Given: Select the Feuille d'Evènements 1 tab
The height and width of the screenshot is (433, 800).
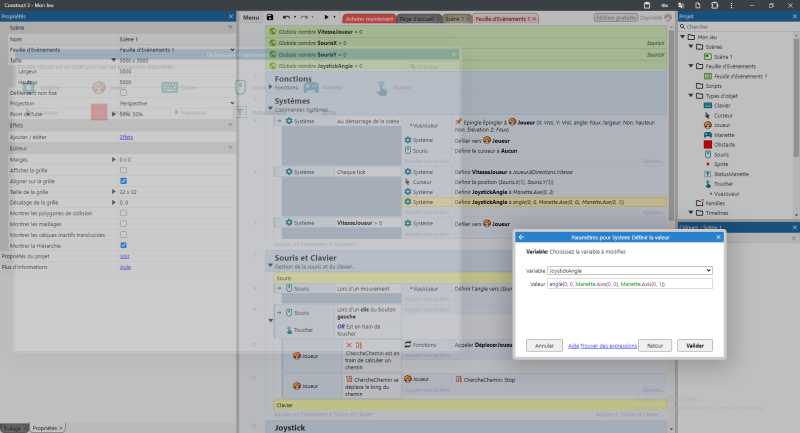Looking at the screenshot, I should 502,19.
